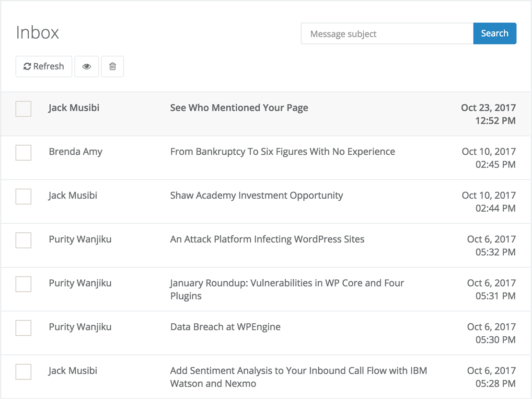532x399 pixels.
Task: Click the trash delete icon button
Action: [113, 67]
